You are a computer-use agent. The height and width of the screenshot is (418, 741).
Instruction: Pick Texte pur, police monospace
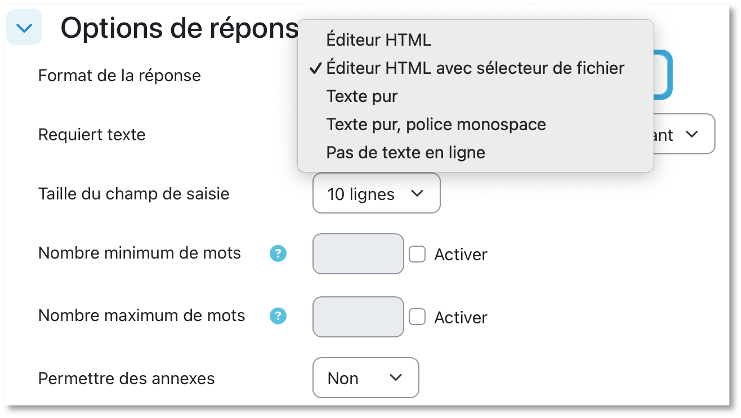[436, 125]
